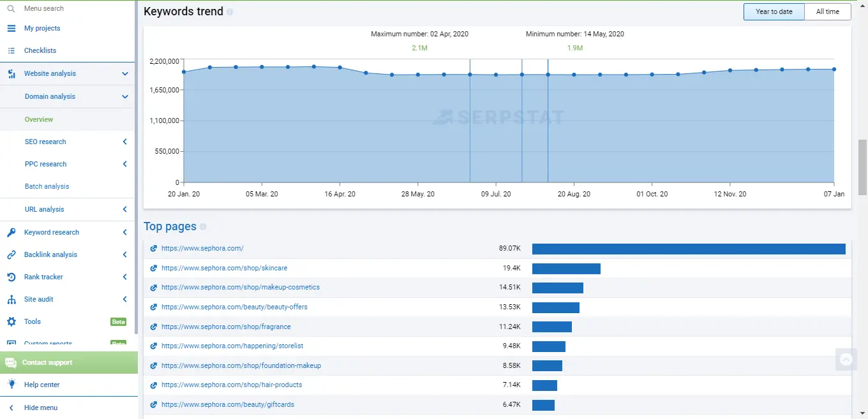Click the external link icon beside the skincare URL
Screen dimensions: 868x419
click(153, 268)
